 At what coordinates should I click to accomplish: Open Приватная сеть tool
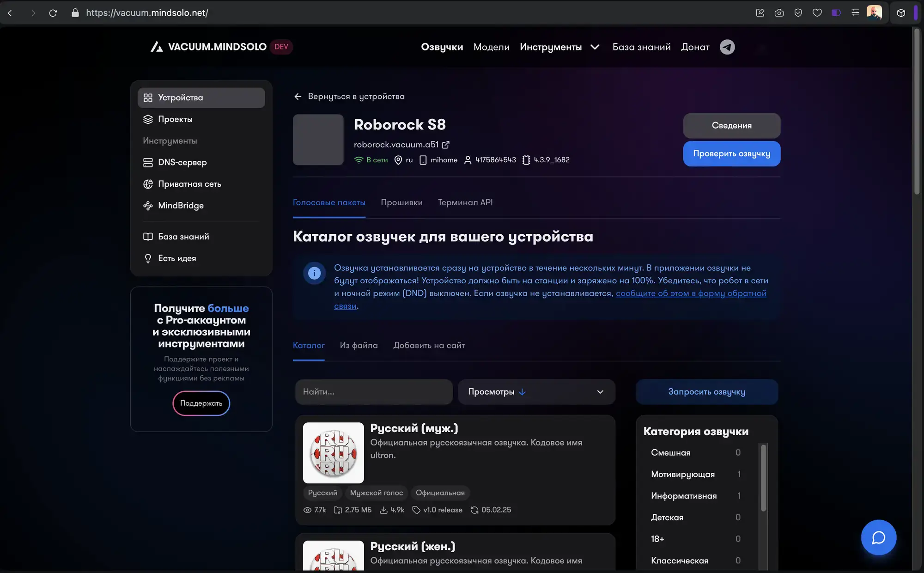201,184
